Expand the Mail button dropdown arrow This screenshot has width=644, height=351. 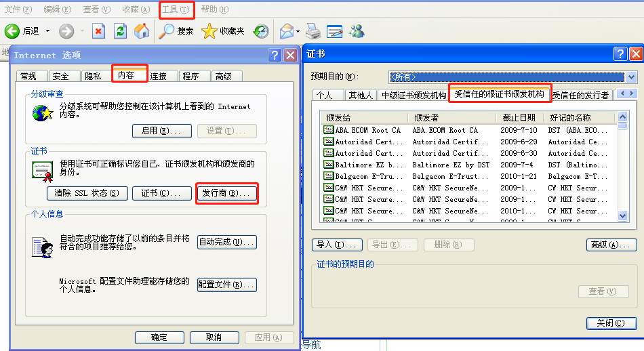298,31
